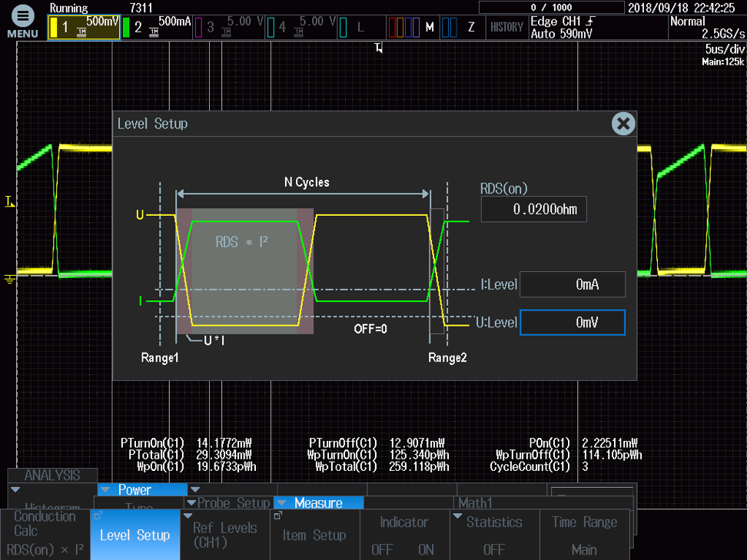747x560 pixels.
Task: Turn Indicator ON
Action: (x=426, y=549)
